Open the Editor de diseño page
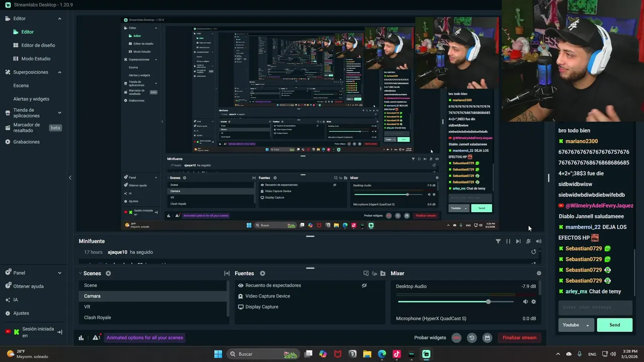 (38, 45)
